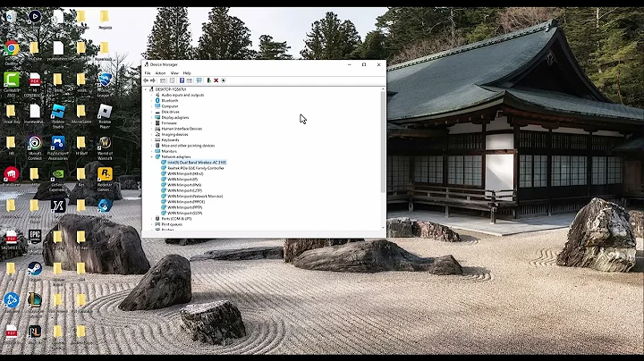Image resolution: width=644 pixels, height=361 pixels.
Task: Click the scrollbar up arrow in Device Manager
Action: tap(383, 89)
